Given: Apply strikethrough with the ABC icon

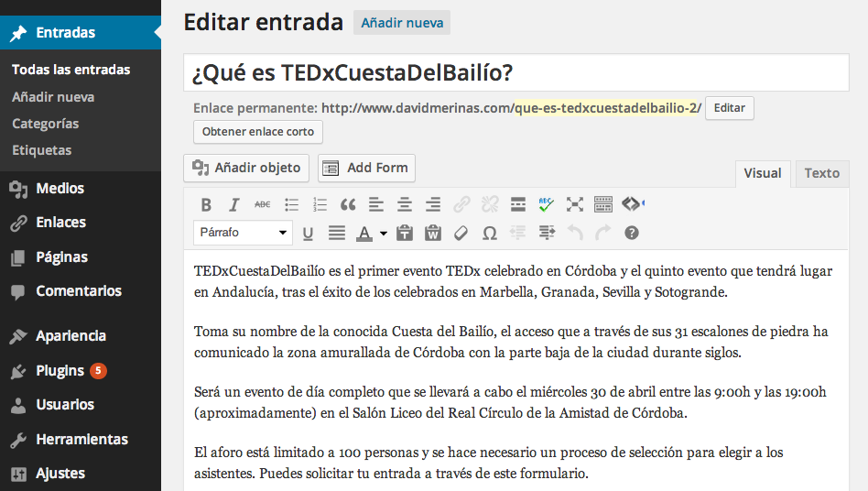Looking at the screenshot, I should (263, 205).
